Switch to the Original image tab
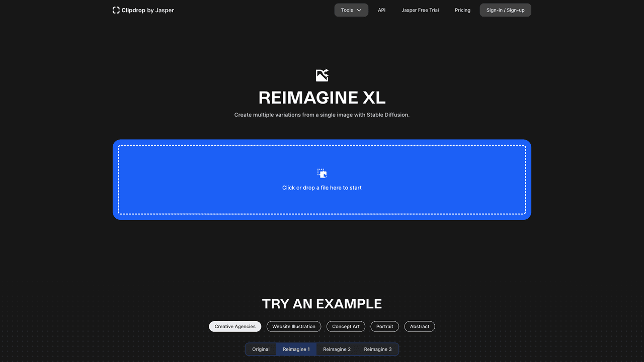 tap(261, 349)
